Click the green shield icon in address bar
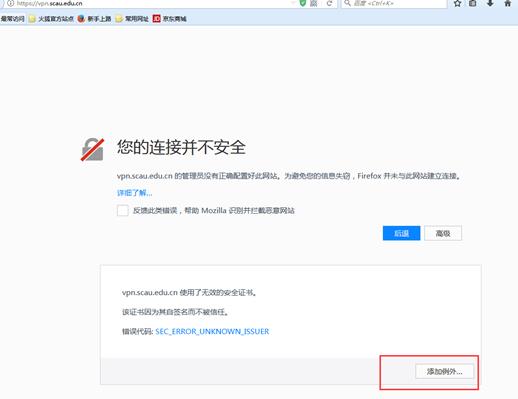Image resolution: width=518 pixels, height=399 pixels. click(303, 3)
